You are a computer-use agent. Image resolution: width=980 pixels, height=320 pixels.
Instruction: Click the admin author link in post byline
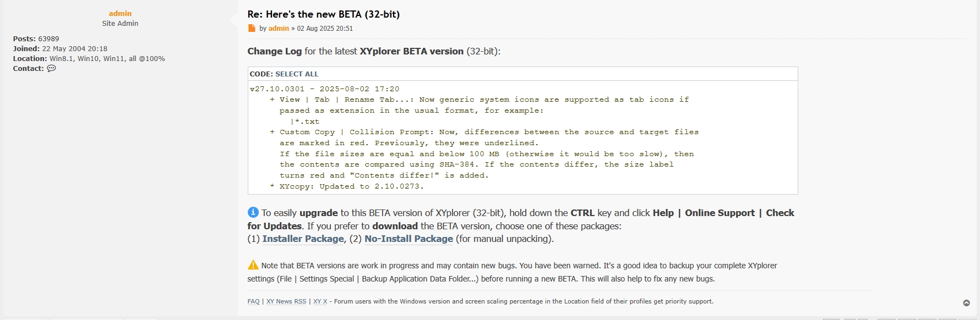(x=279, y=29)
